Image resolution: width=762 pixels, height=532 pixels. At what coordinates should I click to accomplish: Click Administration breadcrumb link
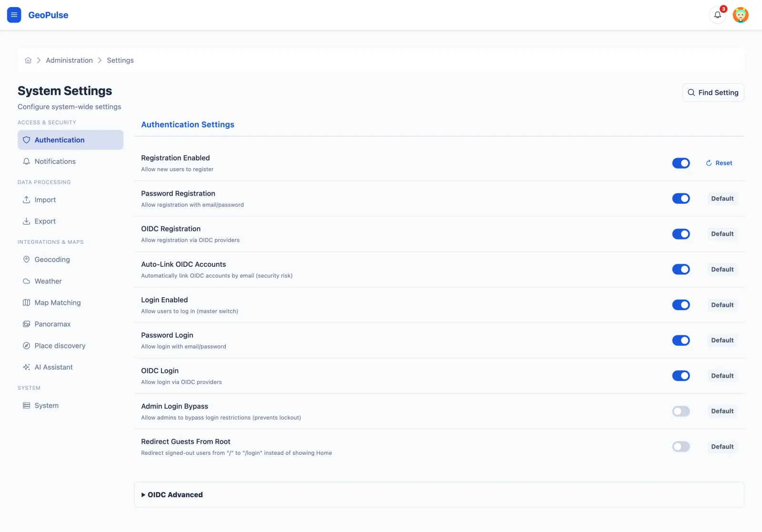coord(70,60)
